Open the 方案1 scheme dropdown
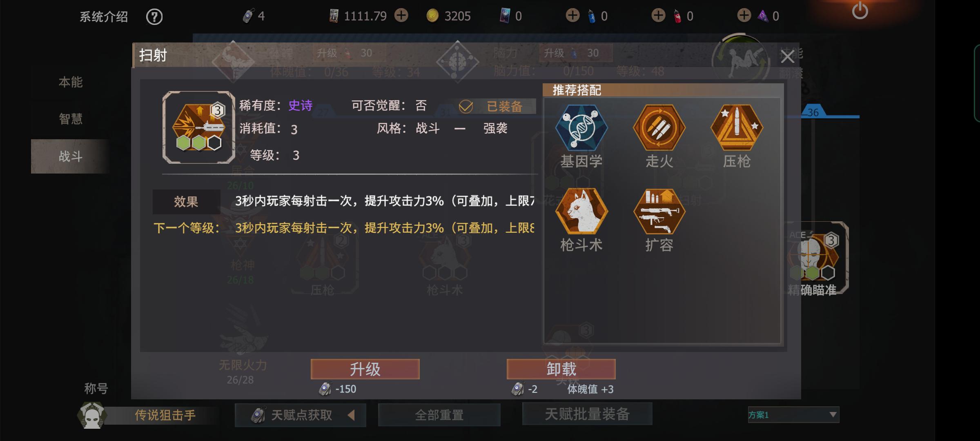This screenshot has height=441, width=980. [793, 415]
